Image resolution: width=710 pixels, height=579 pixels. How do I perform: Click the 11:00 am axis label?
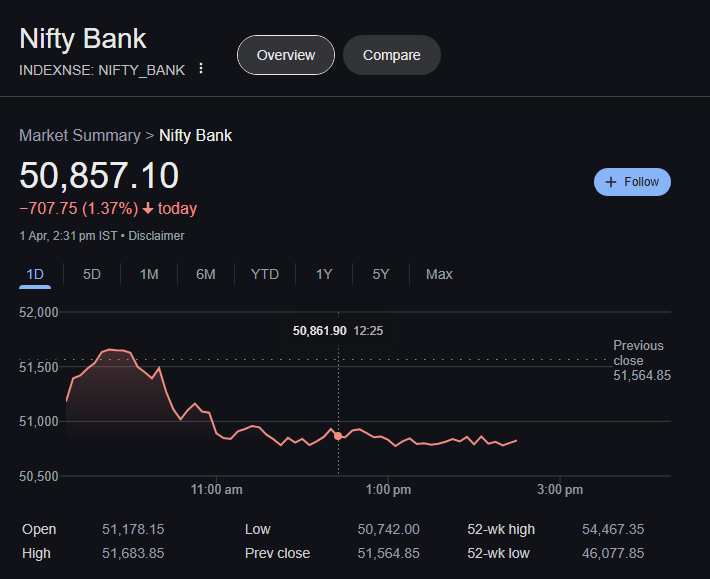coord(216,489)
